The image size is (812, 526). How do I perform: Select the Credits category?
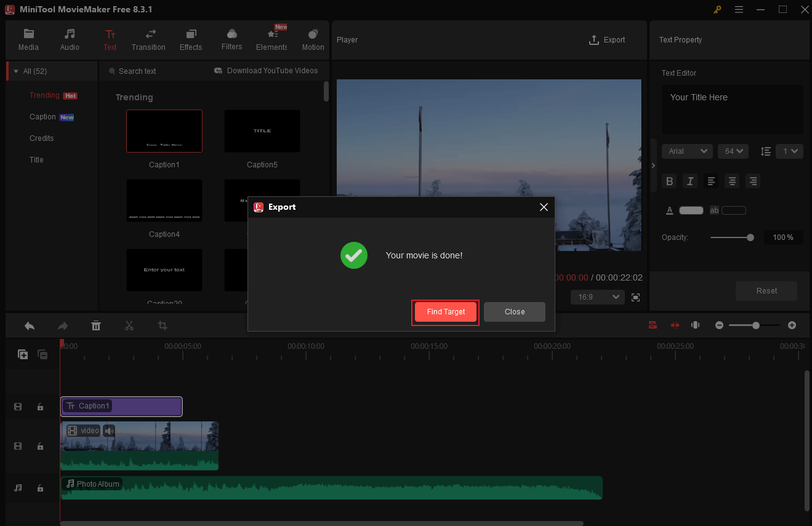point(41,138)
